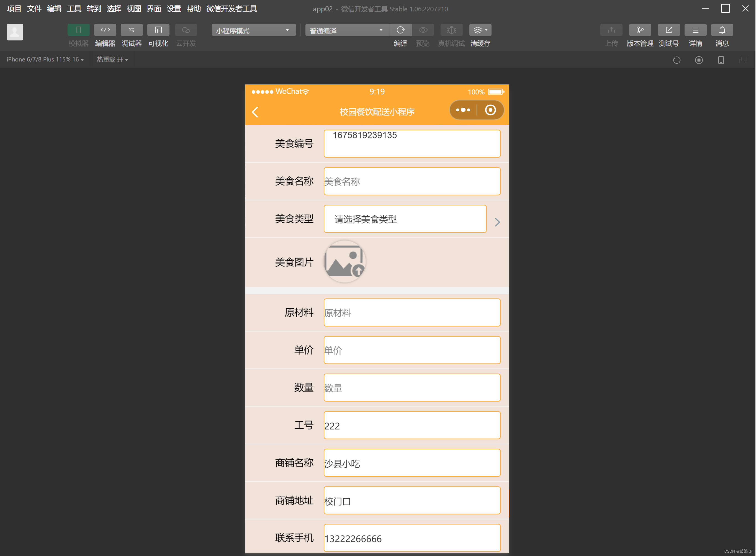Open the 微信开发者工具 menu
The image size is (756, 556).
(x=232, y=9)
